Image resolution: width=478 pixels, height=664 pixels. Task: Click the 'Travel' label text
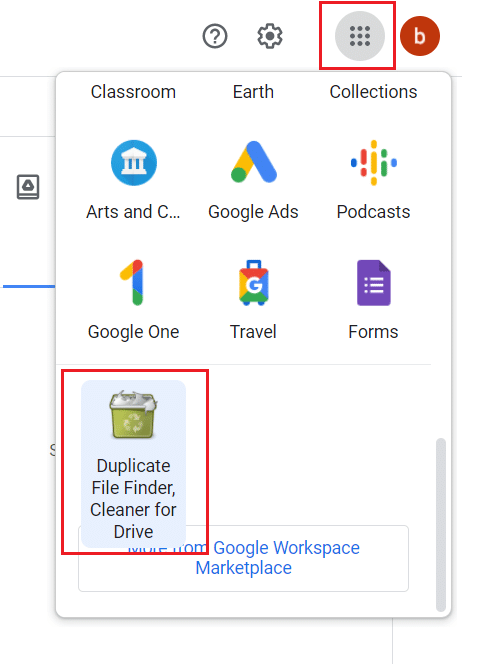tap(253, 332)
